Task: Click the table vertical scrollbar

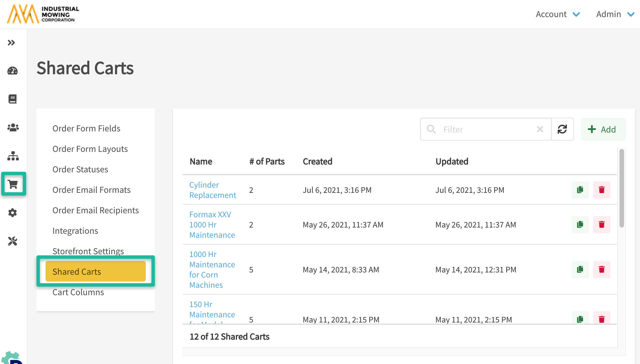Action: pyautogui.click(x=621, y=188)
